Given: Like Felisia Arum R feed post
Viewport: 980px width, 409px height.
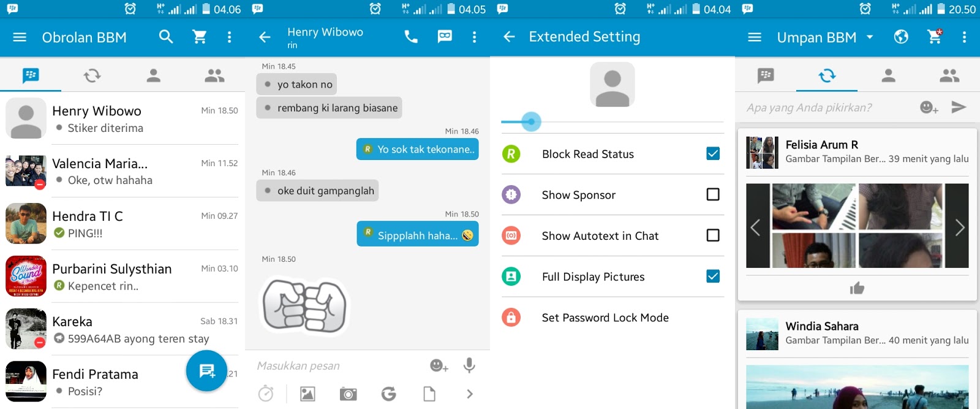Looking at the screenshot, I should [x=857, y=288].
